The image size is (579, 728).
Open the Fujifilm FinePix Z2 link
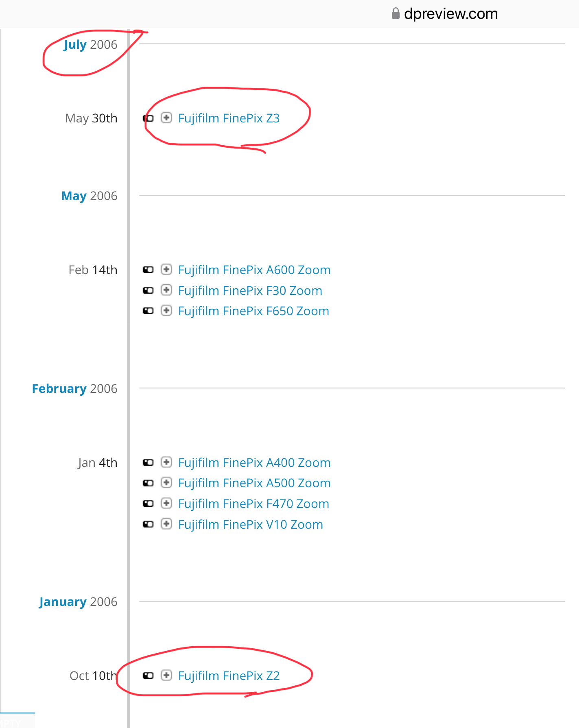point(229,676)
